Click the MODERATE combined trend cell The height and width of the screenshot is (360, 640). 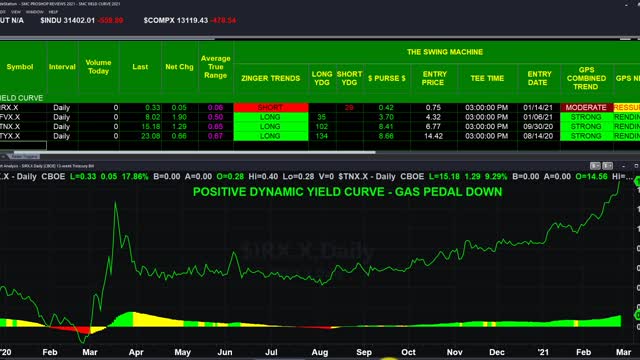click(x=586, y=107)
